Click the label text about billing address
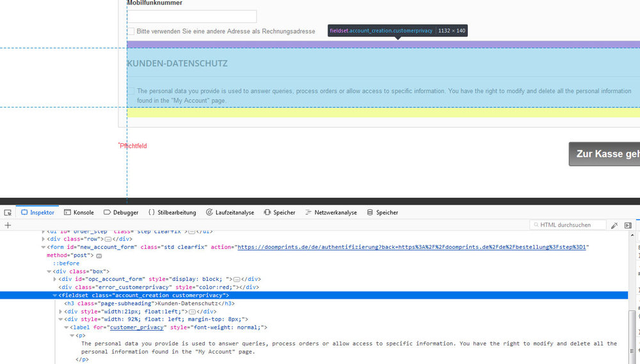 click(226, 31)
